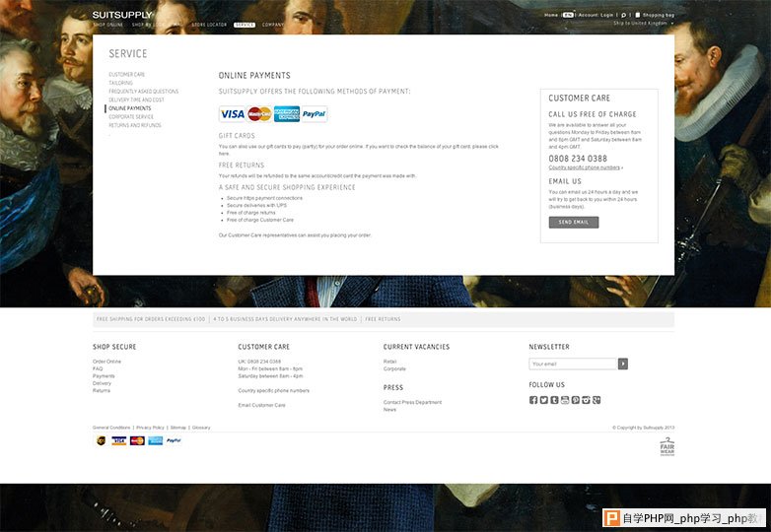Open the Tumblr icon under Follow Us
This screenshot has width=771, height=532.
pyautogui.click(x=554, y=400)
